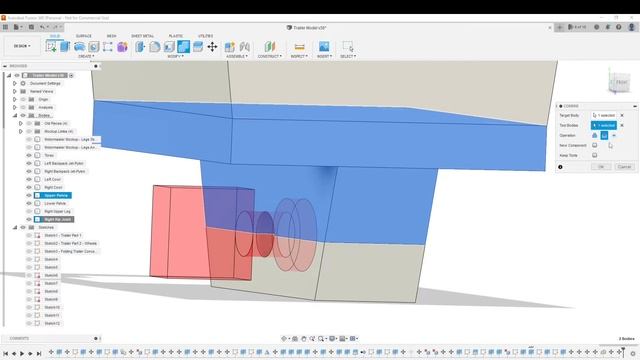Select the Press Pull tool icon
The image size is (640, 360).
(x=140, y=47)
